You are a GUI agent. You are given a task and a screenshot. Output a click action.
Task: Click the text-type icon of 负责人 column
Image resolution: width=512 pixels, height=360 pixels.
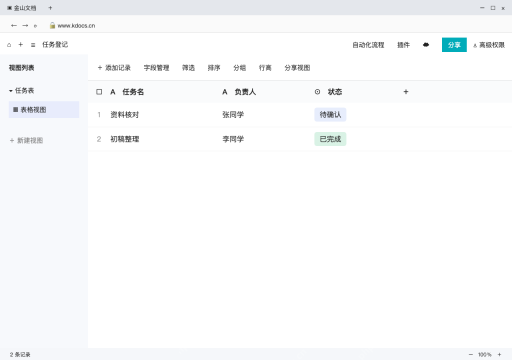tap(225, 92)
